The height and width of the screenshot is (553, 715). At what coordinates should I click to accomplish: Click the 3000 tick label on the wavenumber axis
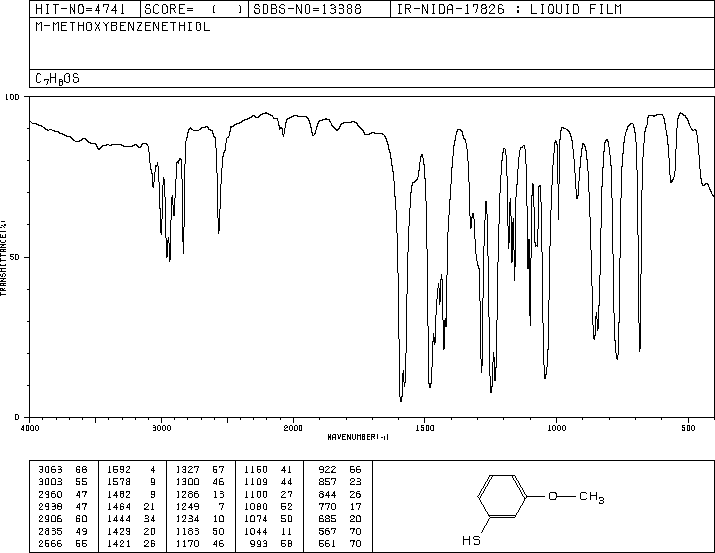[161, 428]
